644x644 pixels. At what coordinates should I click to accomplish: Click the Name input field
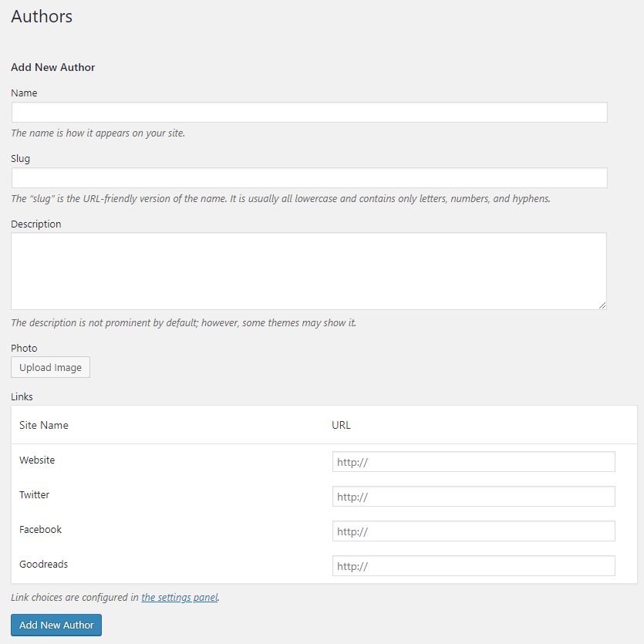[x=309, y=112]
